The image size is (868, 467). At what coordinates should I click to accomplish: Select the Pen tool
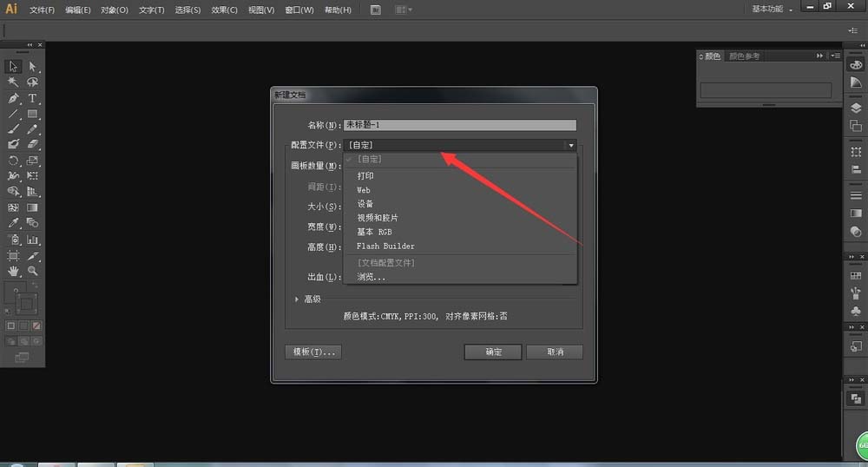(13, 98)
